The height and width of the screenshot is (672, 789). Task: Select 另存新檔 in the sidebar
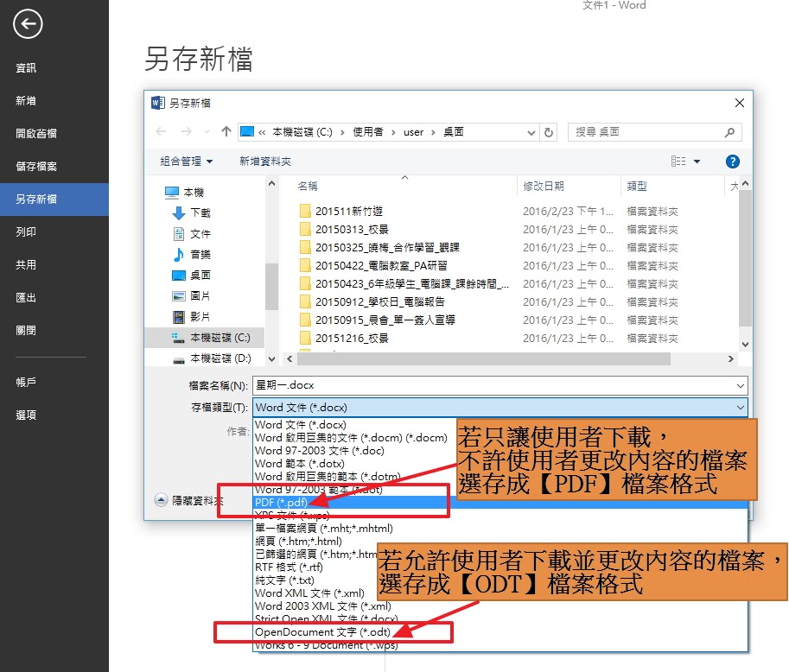tap(54, 200)
